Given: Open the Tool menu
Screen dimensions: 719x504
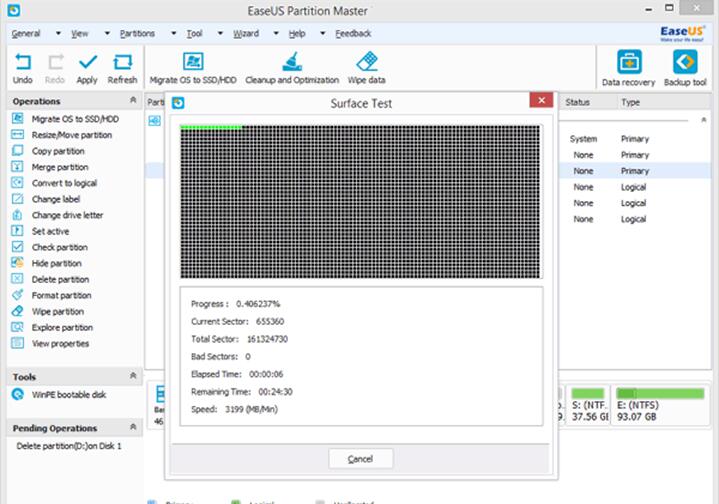Looking at the screenshot, I should click(194, 33).
